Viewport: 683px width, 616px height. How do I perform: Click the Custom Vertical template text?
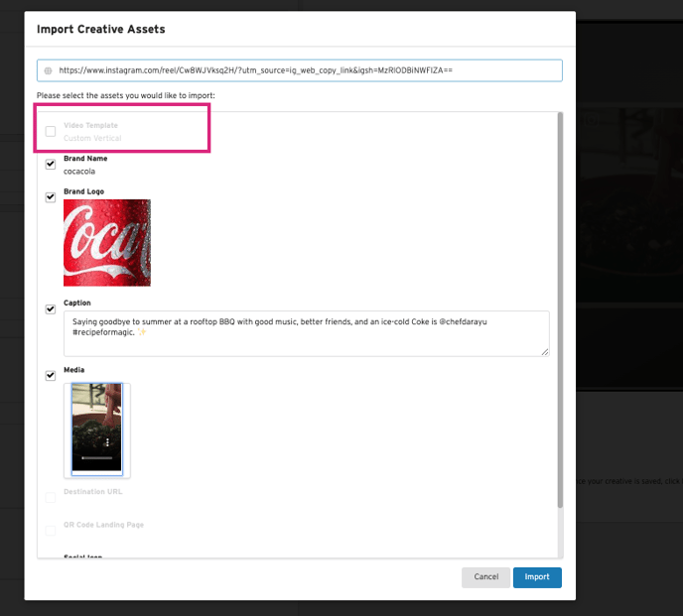pyautogui.click(x=92, y=138)
